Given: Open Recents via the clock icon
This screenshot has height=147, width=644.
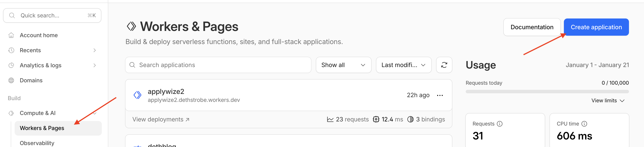Looking at the screenshot, I should tap(11, 50).
